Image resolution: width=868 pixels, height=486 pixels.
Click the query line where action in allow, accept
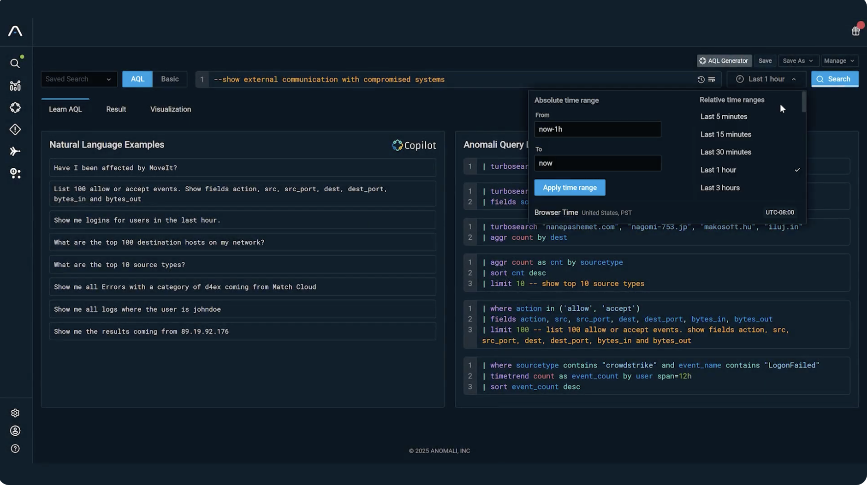pyautogui.click(x=561, y=308)
